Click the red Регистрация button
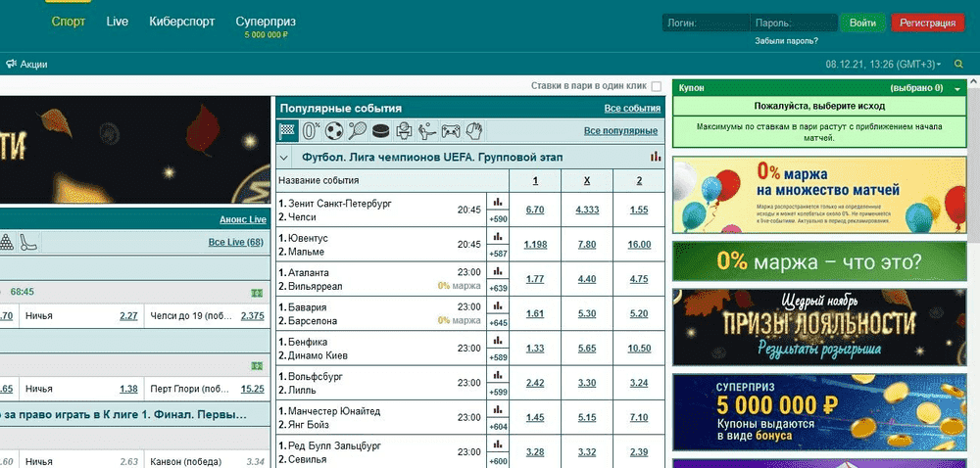This screenshot has width=980, height=468. [927, 23]
